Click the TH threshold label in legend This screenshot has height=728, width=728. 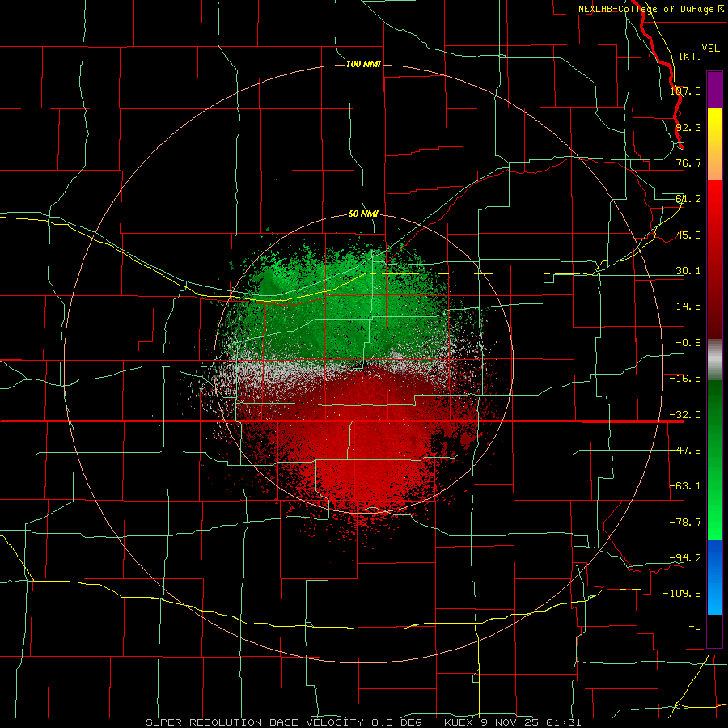pos(695,630)
